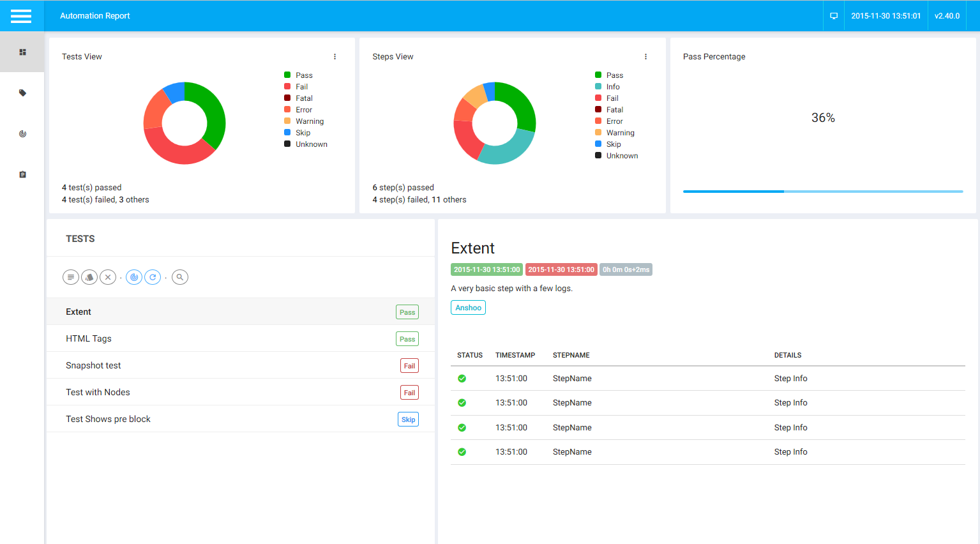Open the cards category filter dropdown
Screen dimensions: 980x544
(89, 277)
